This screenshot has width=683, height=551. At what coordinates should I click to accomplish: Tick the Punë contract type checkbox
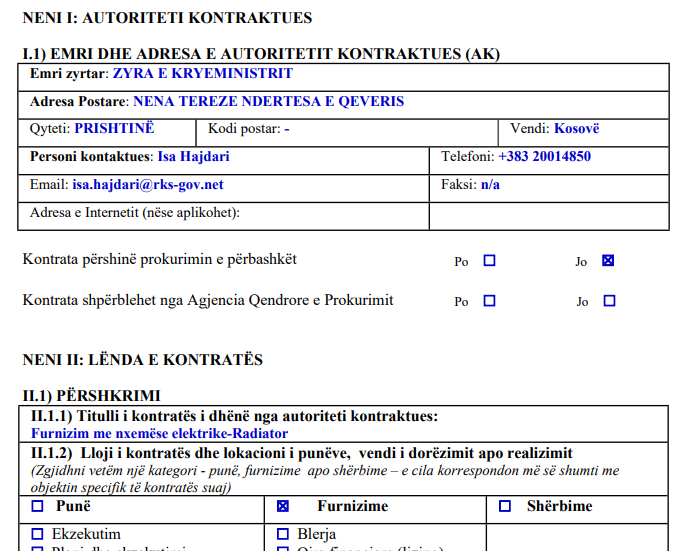tap(38, 507)
